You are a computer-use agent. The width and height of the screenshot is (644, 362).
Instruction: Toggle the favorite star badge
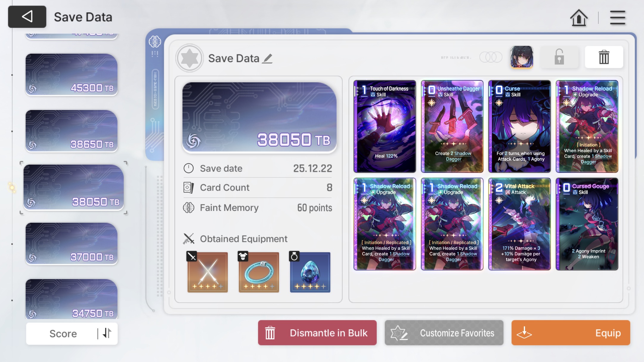click(x=190, y=58)
